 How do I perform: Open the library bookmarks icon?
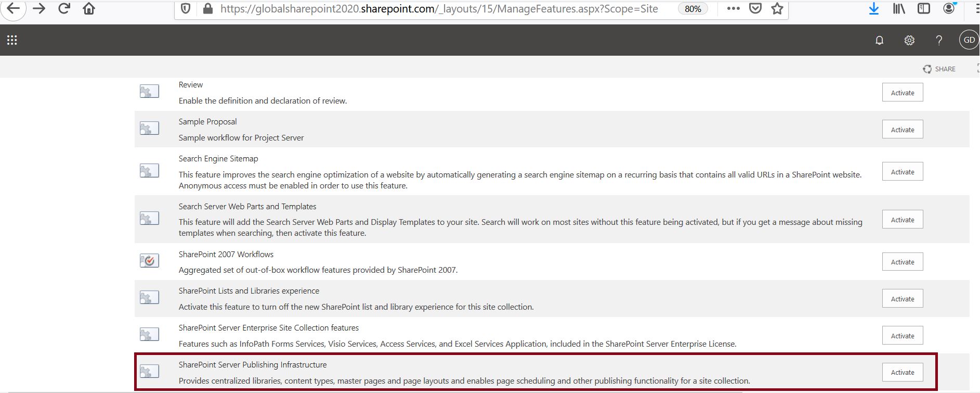pyautogui.click(x=899, y=8)
